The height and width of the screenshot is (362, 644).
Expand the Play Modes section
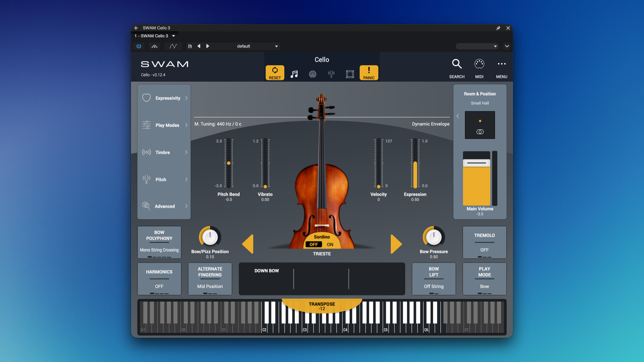click(164, 125)
